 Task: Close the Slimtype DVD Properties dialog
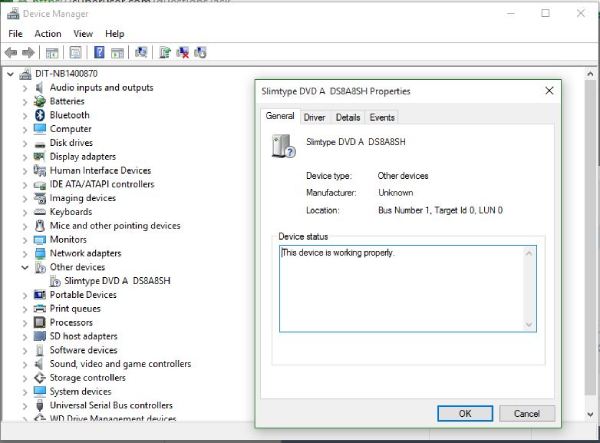pos(549,91)
